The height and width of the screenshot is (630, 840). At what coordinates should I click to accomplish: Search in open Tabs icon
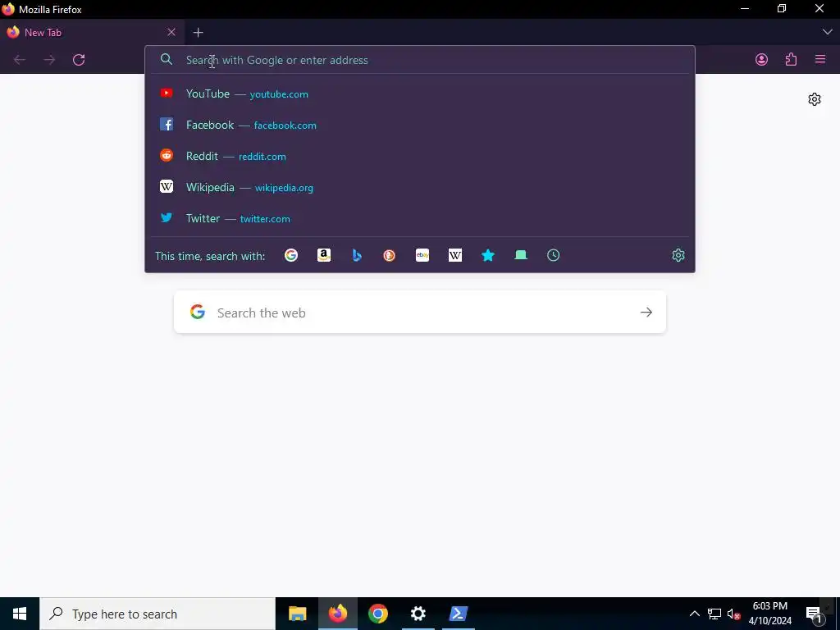pyautogui.click(x=521, y=256)
